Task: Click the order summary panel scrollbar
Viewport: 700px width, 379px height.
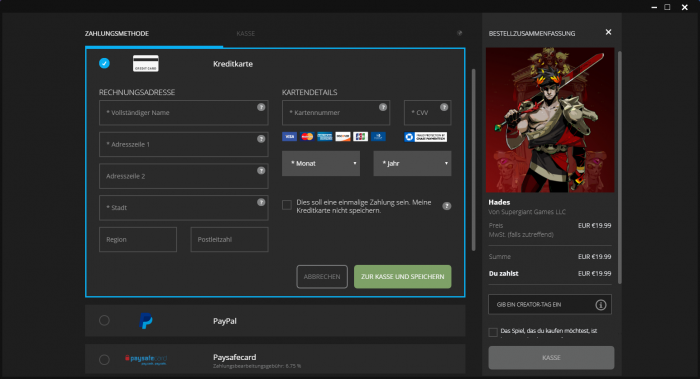Action: point(619,167)
